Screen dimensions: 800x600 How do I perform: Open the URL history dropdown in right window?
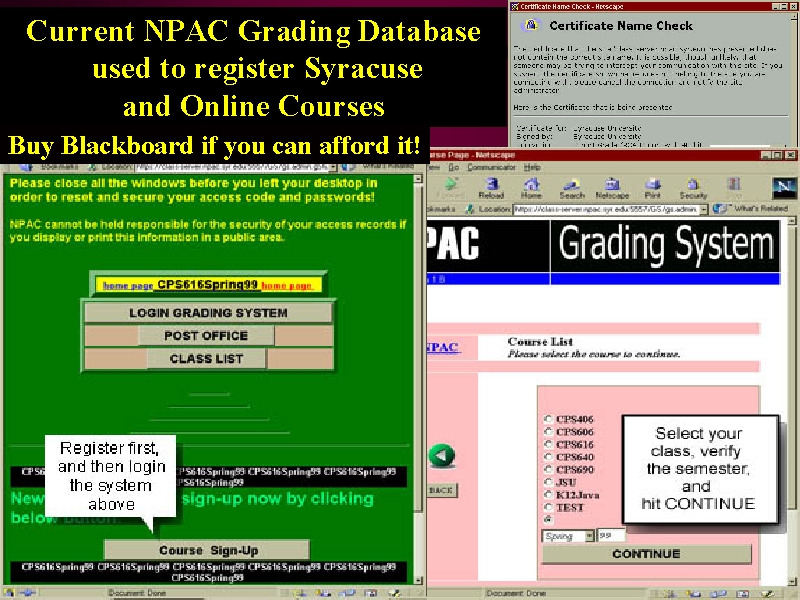click(704, 209)
